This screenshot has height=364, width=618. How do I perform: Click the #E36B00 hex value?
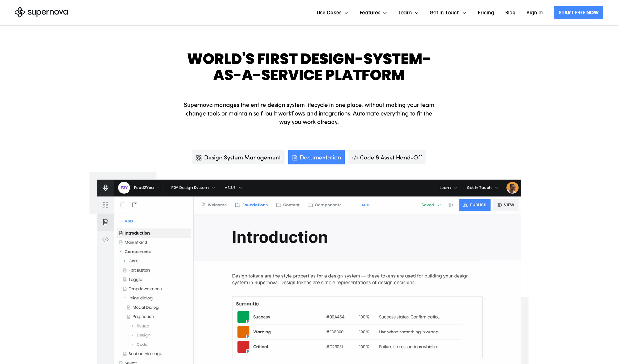pos(335,332)
